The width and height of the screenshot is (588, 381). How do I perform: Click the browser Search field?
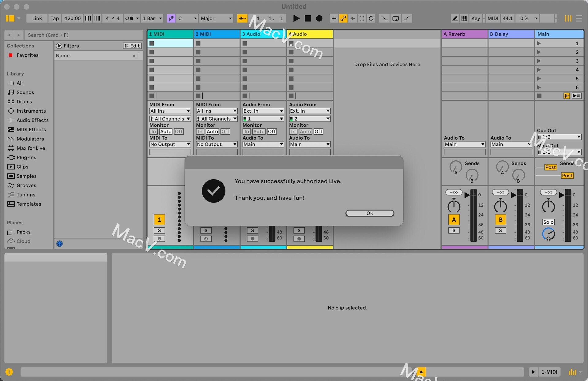point(84,35)
